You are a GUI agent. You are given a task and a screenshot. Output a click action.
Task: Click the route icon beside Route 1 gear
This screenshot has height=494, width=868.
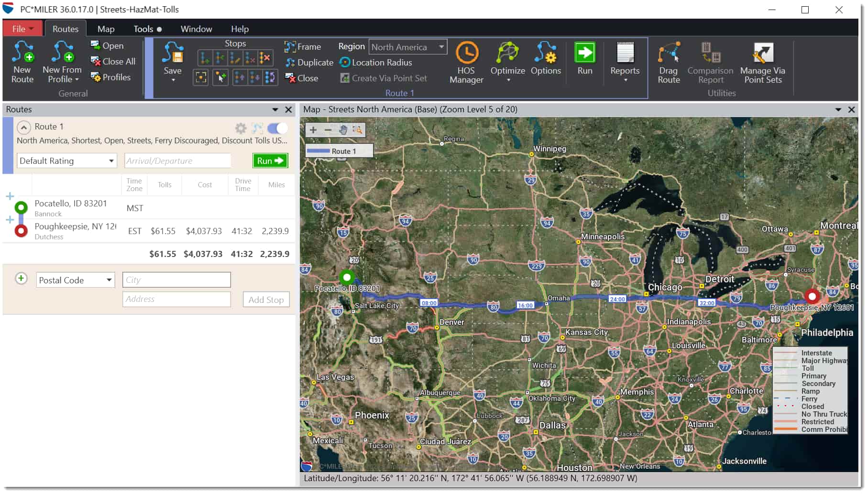[x=258, y=128]
